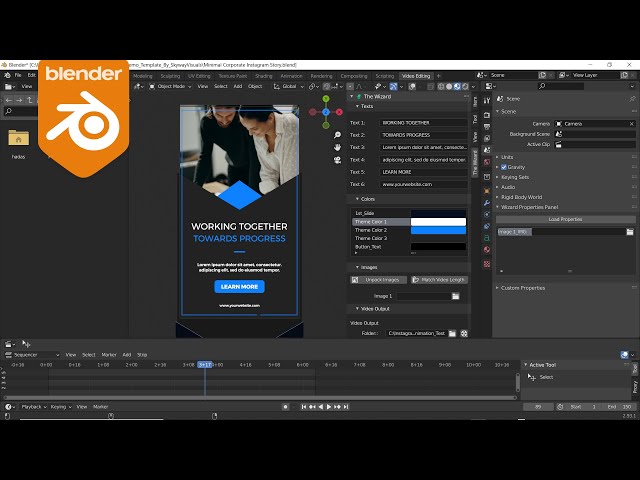This screenshot has width=640, height=480.
Task: Click the Unpack Images icon button
Action: (x=378, y=280)
